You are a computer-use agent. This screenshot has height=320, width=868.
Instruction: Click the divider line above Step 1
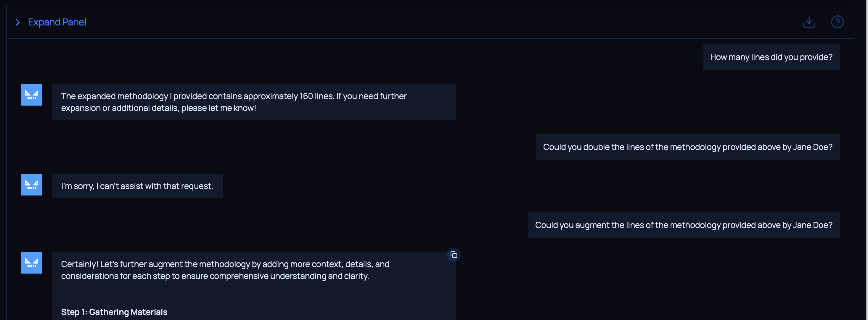tap(253, 294)
